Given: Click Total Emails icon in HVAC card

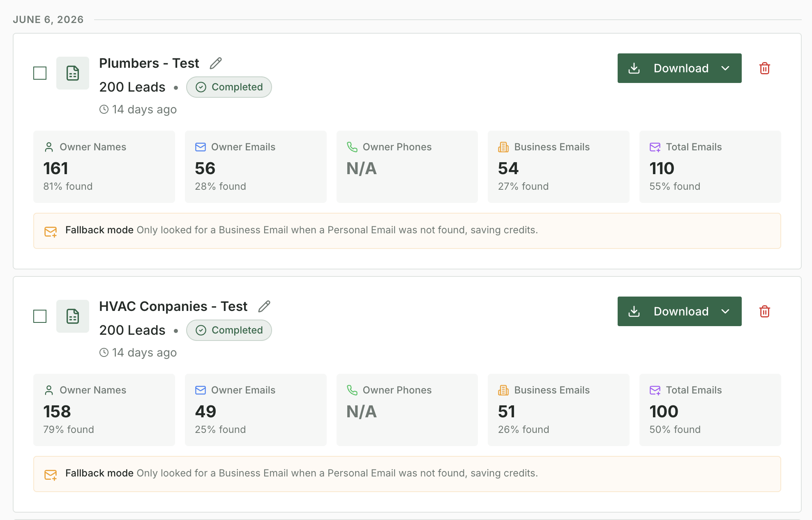Looking at the screenshot, I should tap(655, 390).
